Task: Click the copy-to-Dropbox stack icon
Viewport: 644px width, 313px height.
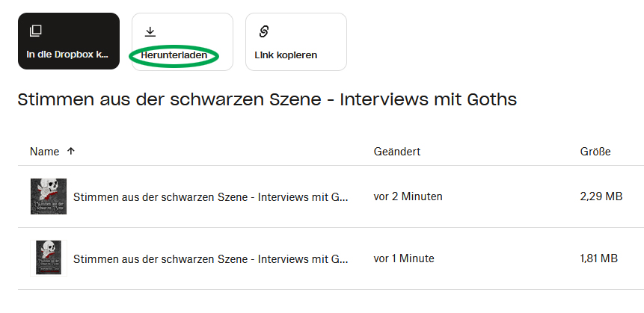Action: pyautogui.click(x=34, y=31)
